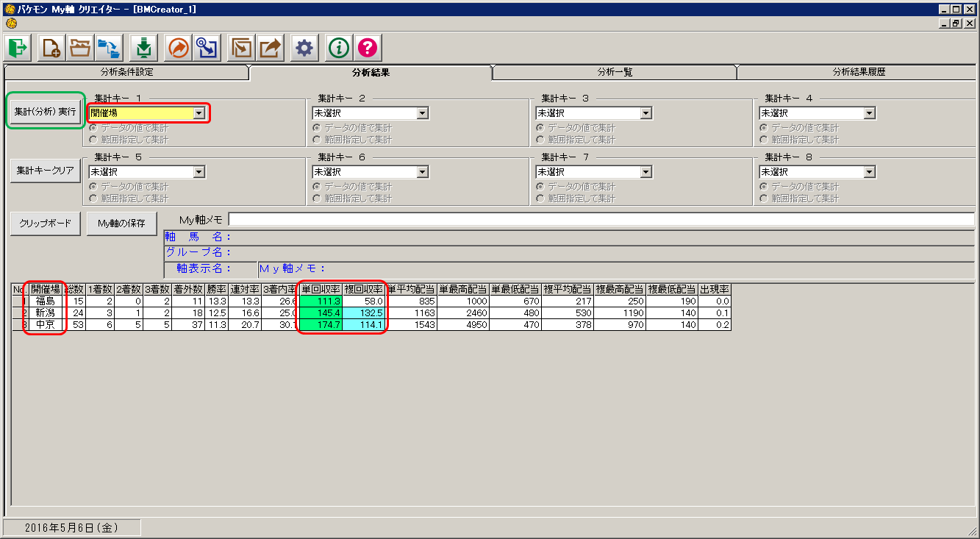The width and height of the screenshot is (980, 539).
Task: Click the new document with plus icon
Action: coord(51,49)
